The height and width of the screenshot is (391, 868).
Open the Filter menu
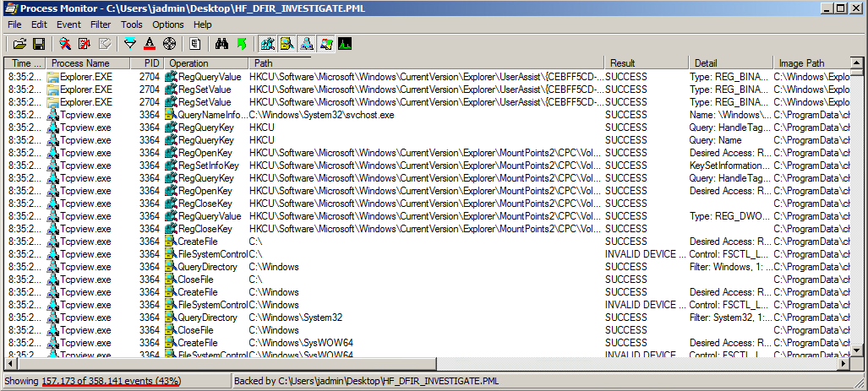101,24
